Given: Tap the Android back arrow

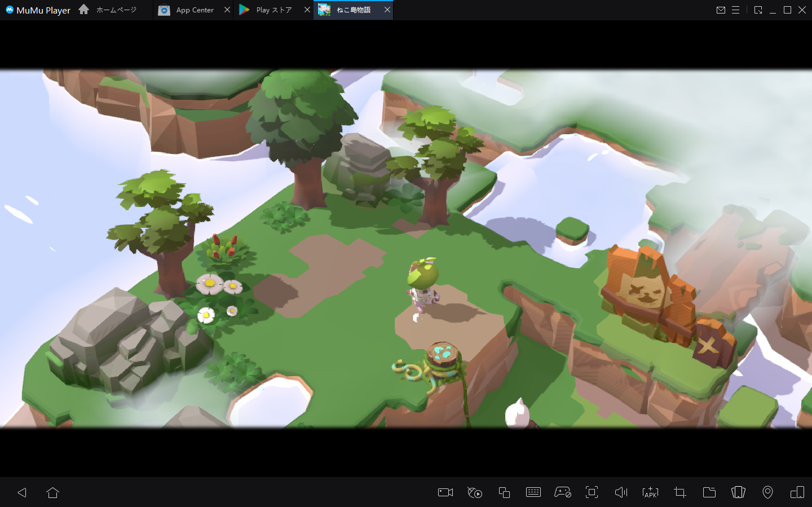Looking at the screenshot, I should click(x=22, y=492).
